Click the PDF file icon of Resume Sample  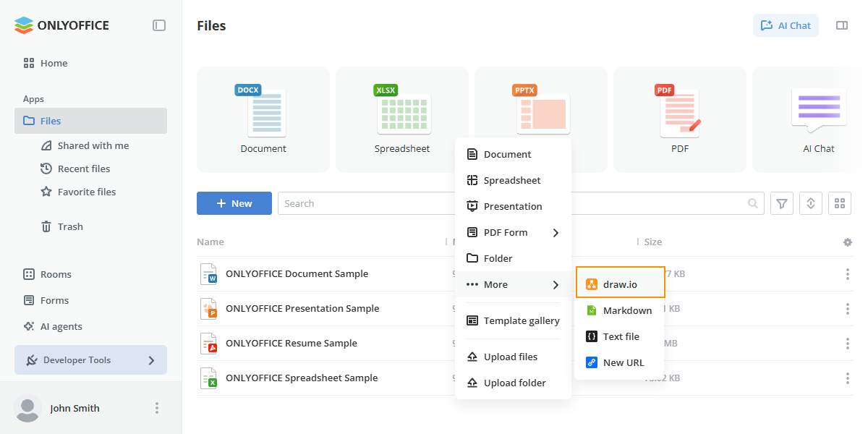[x=208, y=344]
